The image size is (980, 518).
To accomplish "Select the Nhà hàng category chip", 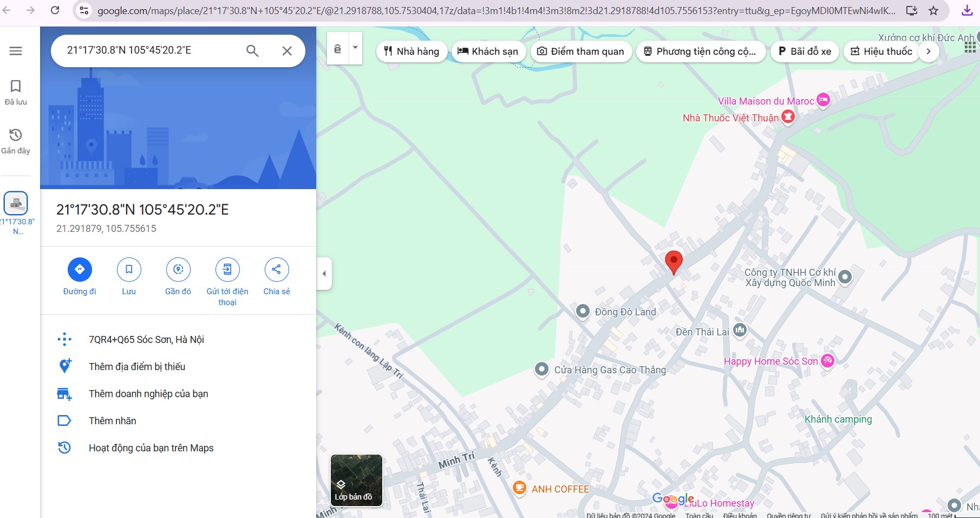I will point(411,51).
